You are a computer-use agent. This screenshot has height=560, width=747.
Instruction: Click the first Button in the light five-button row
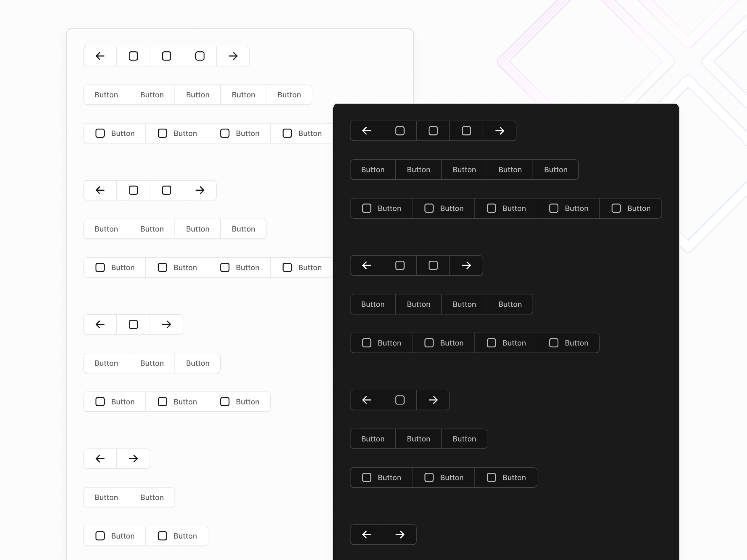coord(106,94)
